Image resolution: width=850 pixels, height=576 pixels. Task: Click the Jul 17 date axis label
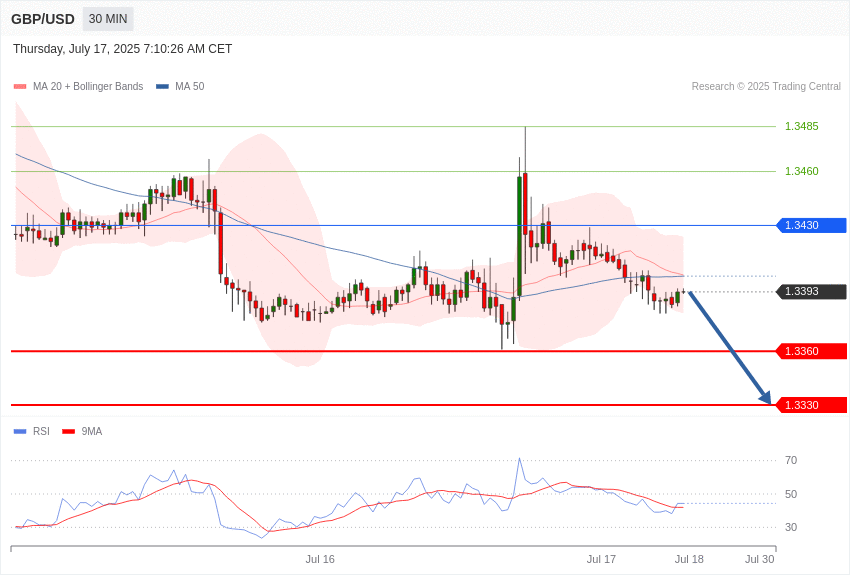pyautogui.click(x=601, y=559)
